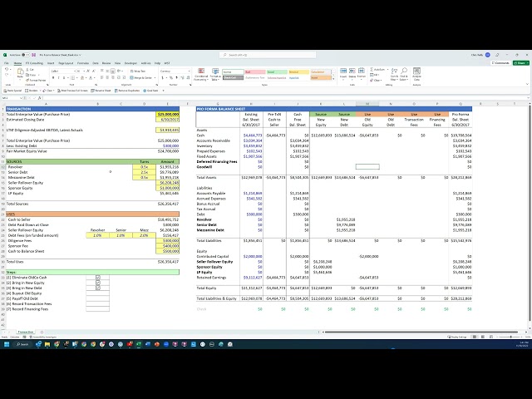Click the Cut button
This screenshot has height=399, width=532.
(x=30, y=70)
